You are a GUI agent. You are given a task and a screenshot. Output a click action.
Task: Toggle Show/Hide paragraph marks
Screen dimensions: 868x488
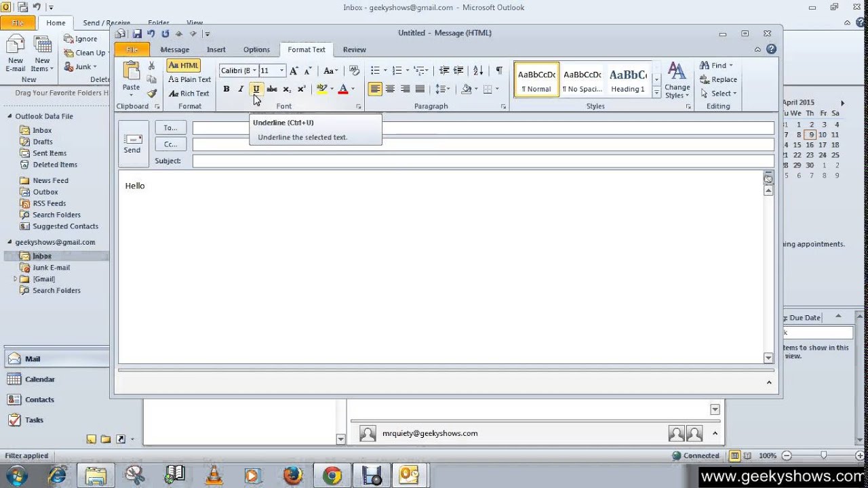[499, 70]
